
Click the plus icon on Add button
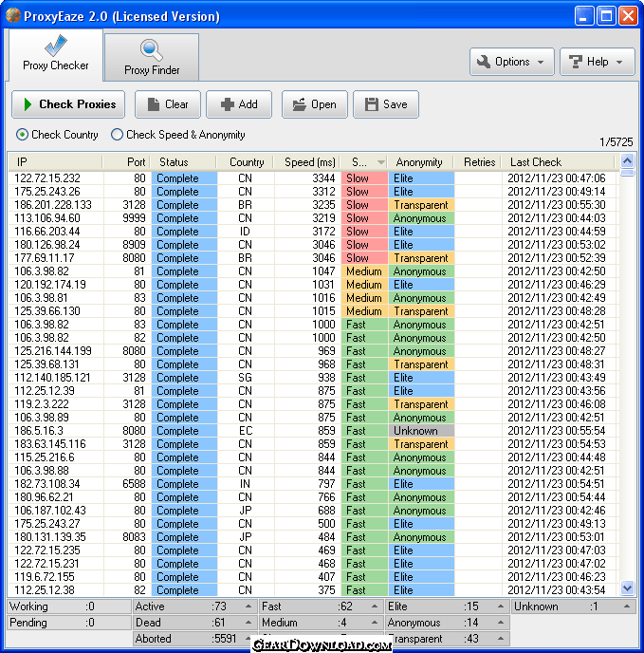click(227, 104)
